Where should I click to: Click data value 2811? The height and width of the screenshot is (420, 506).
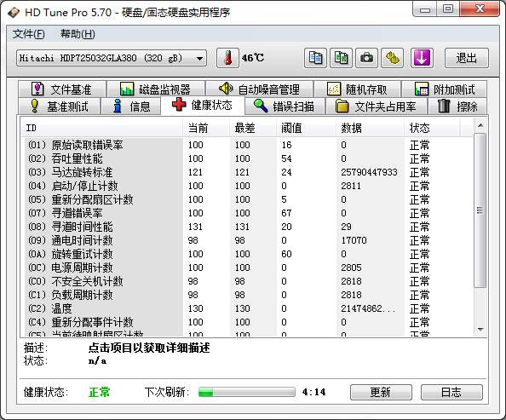pyautogui.click(x=351, y=186)
